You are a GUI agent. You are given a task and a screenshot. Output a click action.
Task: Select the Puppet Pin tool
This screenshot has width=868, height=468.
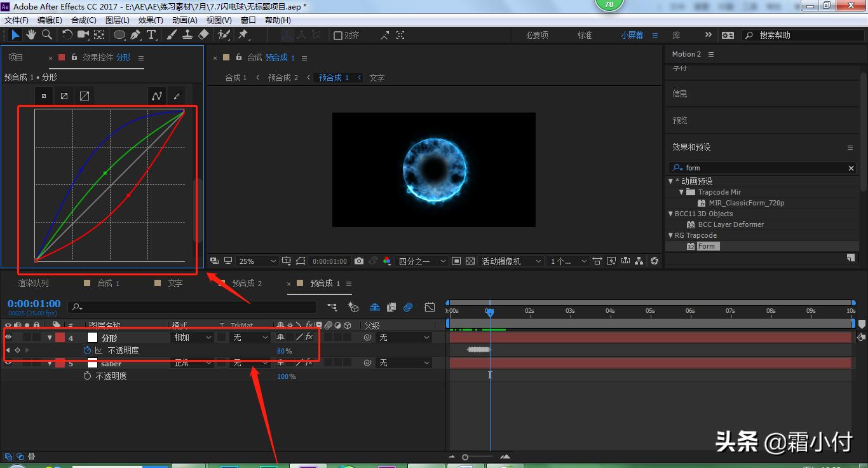[243, 35]
